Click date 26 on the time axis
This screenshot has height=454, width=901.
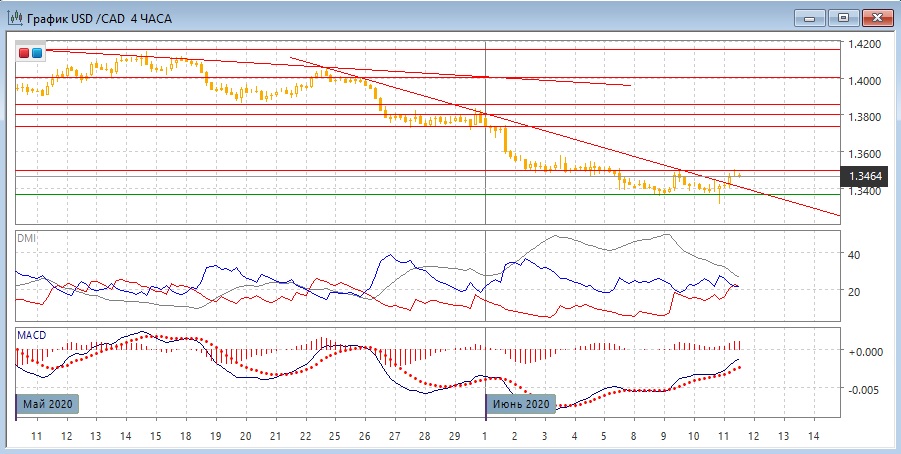pos(365,437)
